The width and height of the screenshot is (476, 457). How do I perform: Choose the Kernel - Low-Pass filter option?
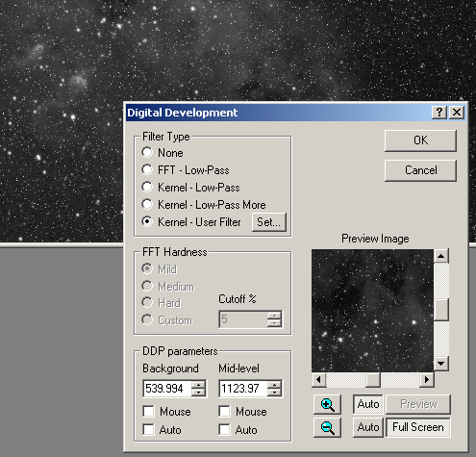(x=190, y=188)
